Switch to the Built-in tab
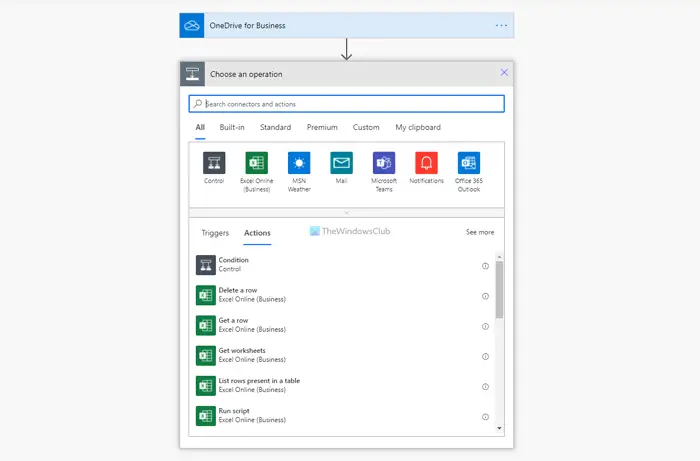 click(232, 127)
